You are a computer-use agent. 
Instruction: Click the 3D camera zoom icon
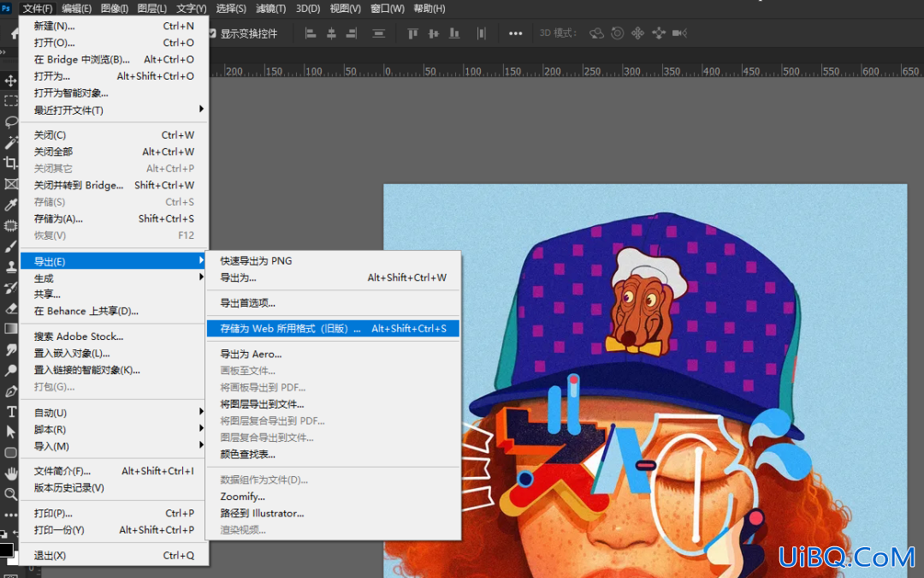(x=679, y=33)
